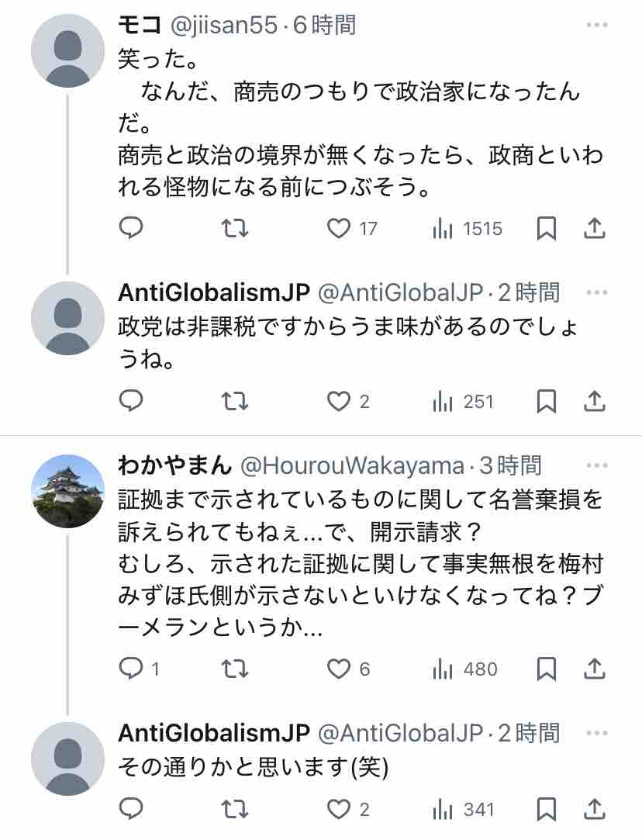Screen dimensions: 642x840
Task: Open @HourouWakayama profile handle
Action: click(x=351, y=465)
